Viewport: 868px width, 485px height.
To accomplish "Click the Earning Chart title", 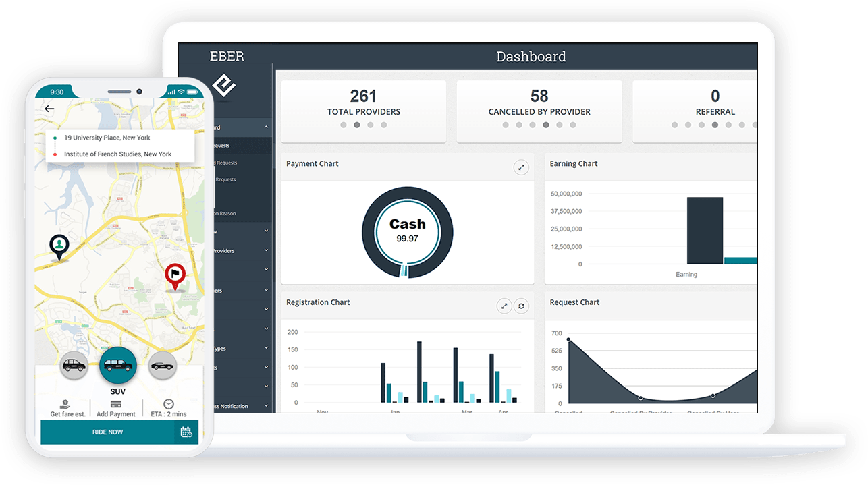I will pos(574,164).
